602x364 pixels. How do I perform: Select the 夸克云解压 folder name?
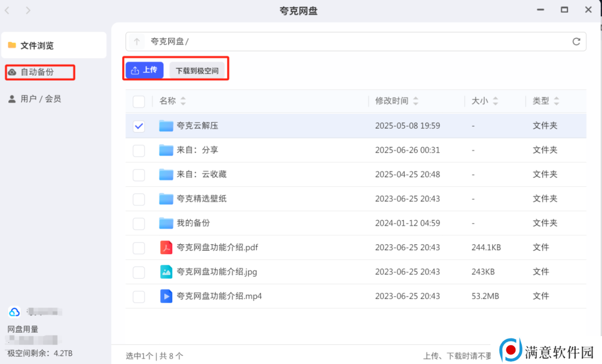(x=197, y=125)
